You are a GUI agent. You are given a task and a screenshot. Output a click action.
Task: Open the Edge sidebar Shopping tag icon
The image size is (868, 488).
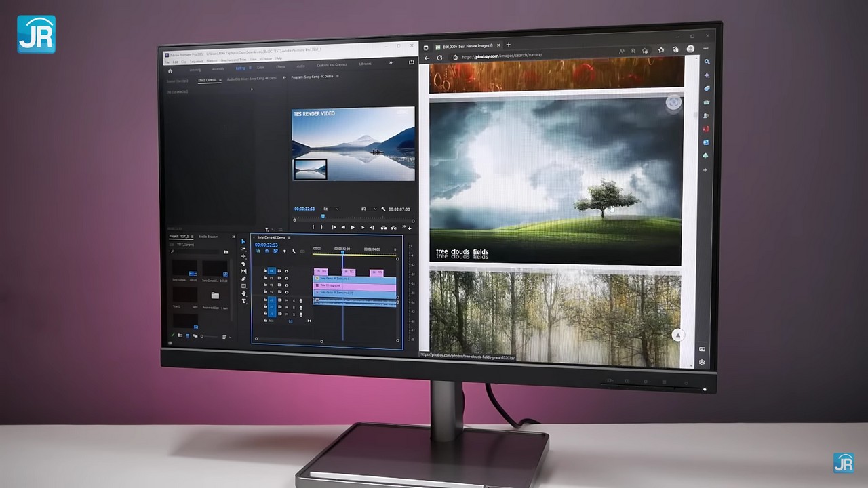(707, 88)
